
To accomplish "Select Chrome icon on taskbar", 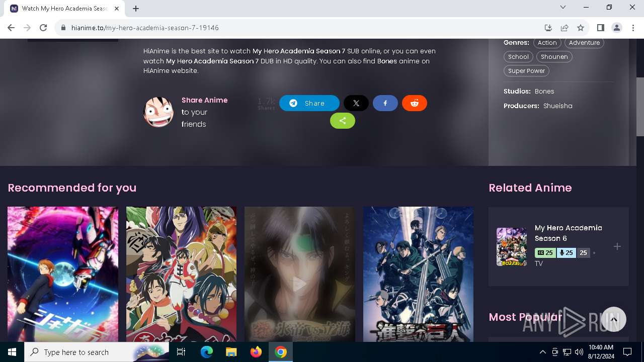I will tap(281, 352).
